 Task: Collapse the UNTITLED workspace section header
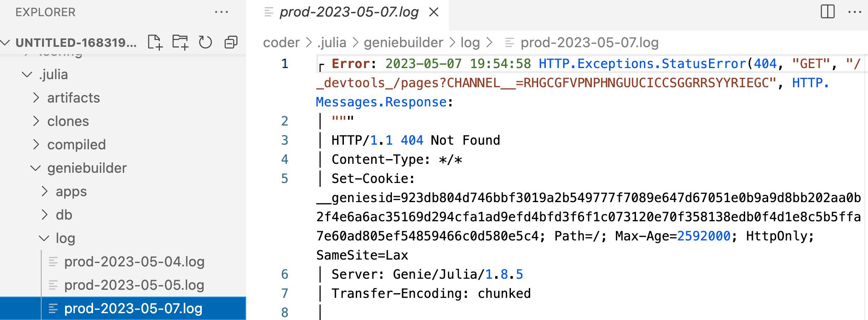[70, 43]
